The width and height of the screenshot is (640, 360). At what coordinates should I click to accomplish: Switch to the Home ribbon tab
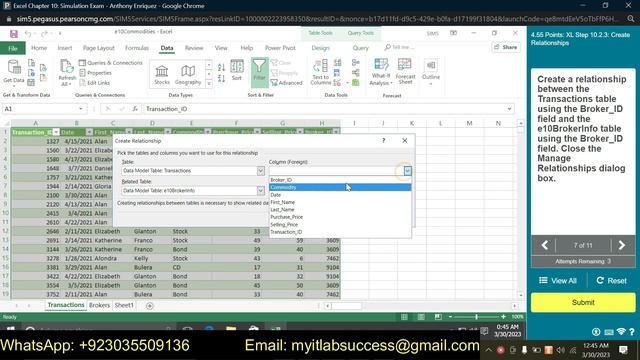(x=39, y=48)
